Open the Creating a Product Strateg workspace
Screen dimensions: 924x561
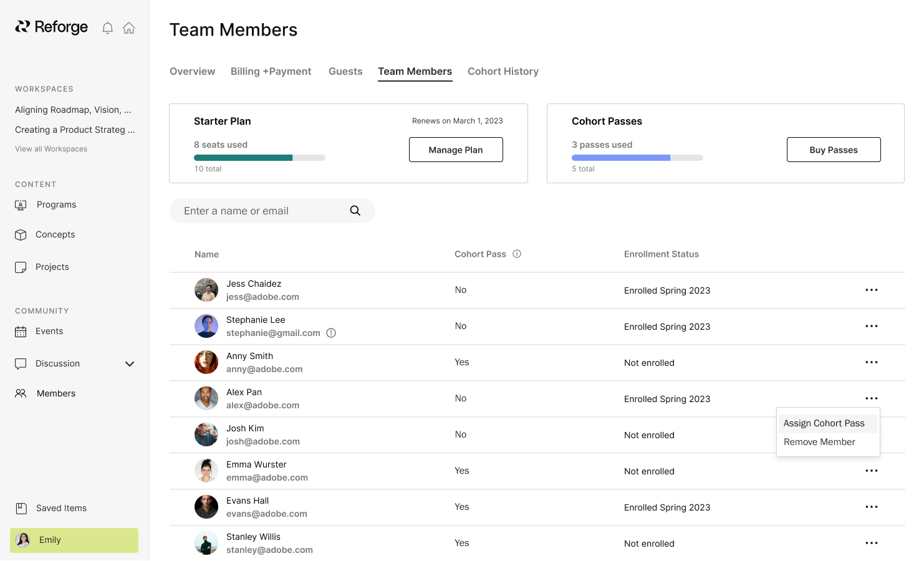[x=75, y=130]
